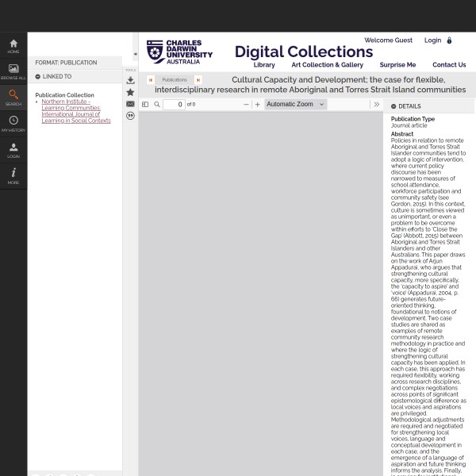Download the publication via Tools download icon
This screenshot has width=476, height=476.
click(130, 80)
